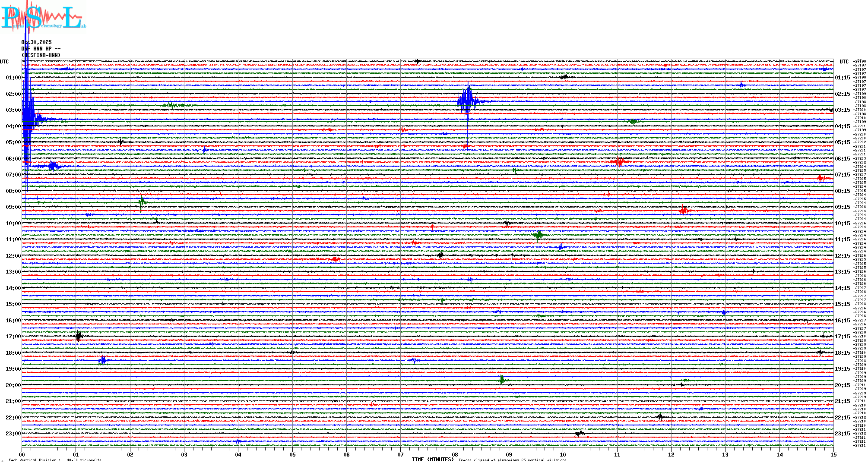Click the TIME (MINUTES) axis title
Image resolution: width=868 pixels, height=466 pixels.
pyautogui.click(x=433, y=460)
